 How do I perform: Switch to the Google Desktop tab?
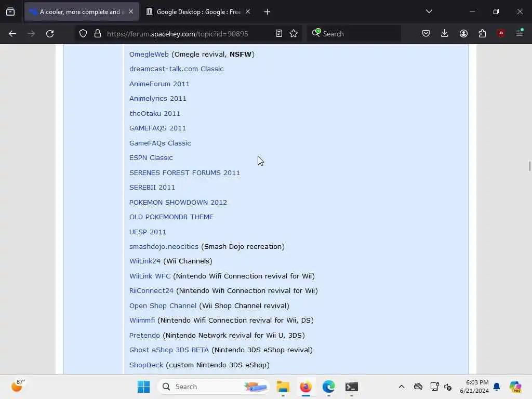(198, 12)
